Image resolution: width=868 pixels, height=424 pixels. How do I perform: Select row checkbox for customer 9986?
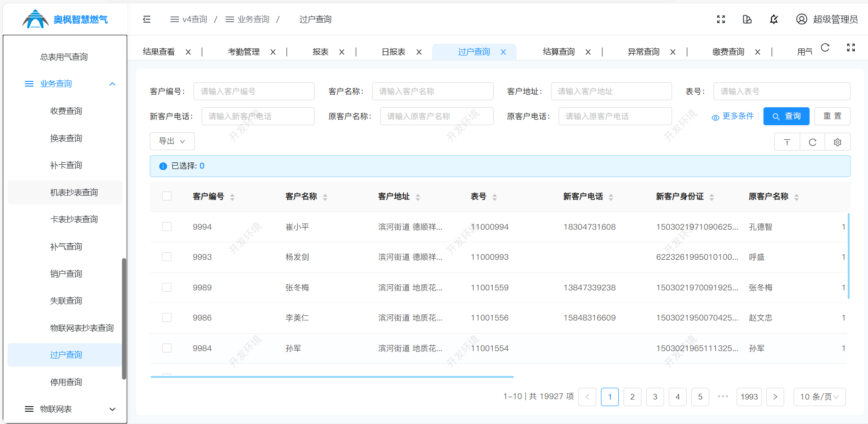(x=167, y=318)
